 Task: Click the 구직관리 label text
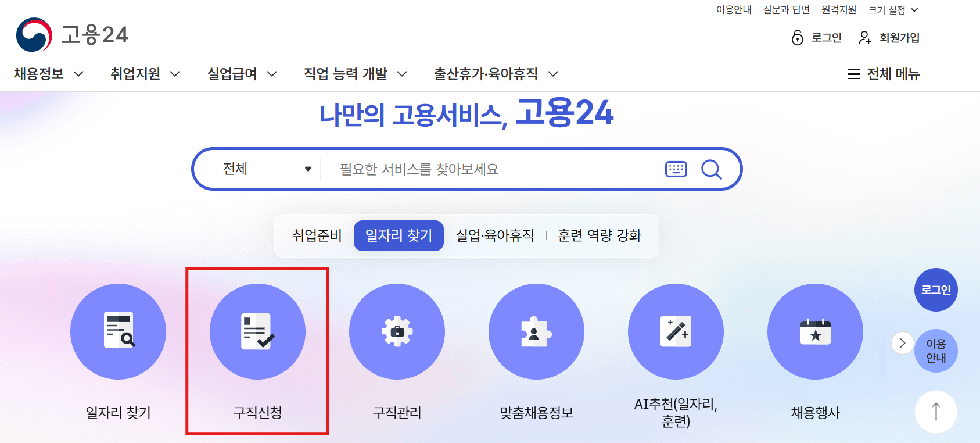coord(397,413)
